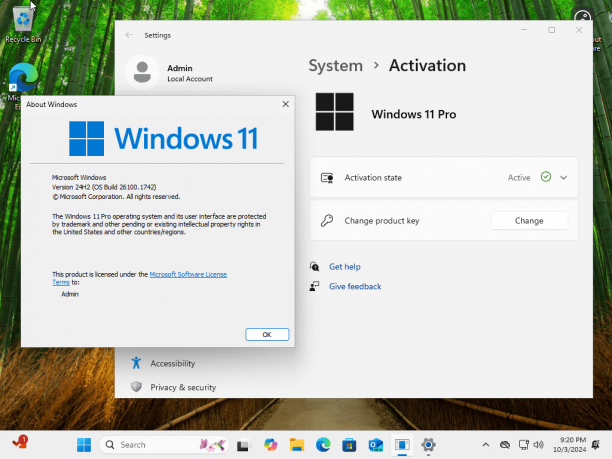Screen dimensions: 612x459
Task: Open the Microsoft Software License Terms link
Action: pos(188,274)
